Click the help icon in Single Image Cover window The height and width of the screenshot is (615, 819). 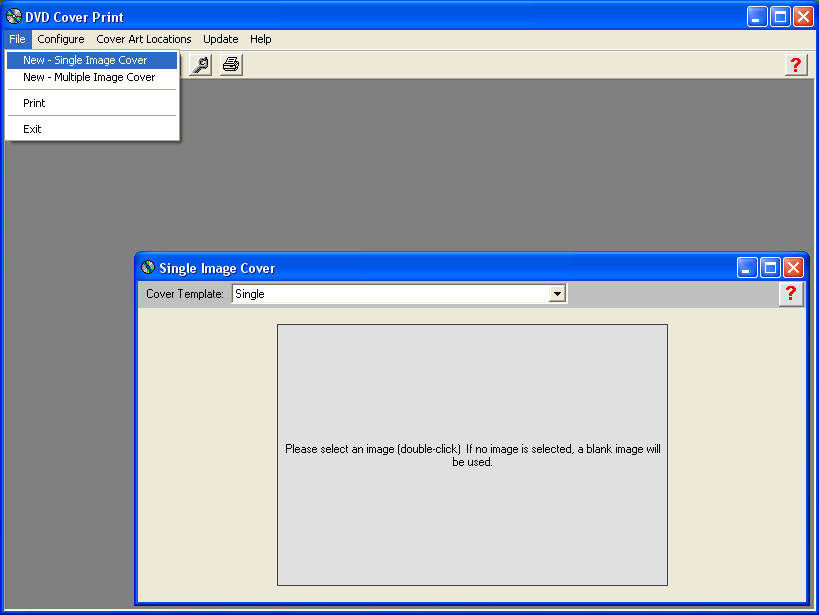(x=790, y=293)
